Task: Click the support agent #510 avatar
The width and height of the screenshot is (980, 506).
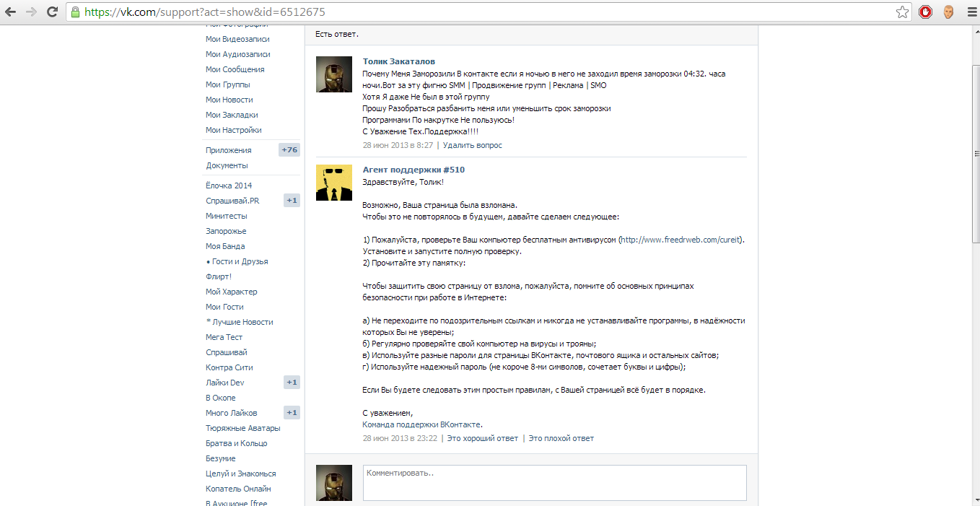Action: tap(334, 183)
